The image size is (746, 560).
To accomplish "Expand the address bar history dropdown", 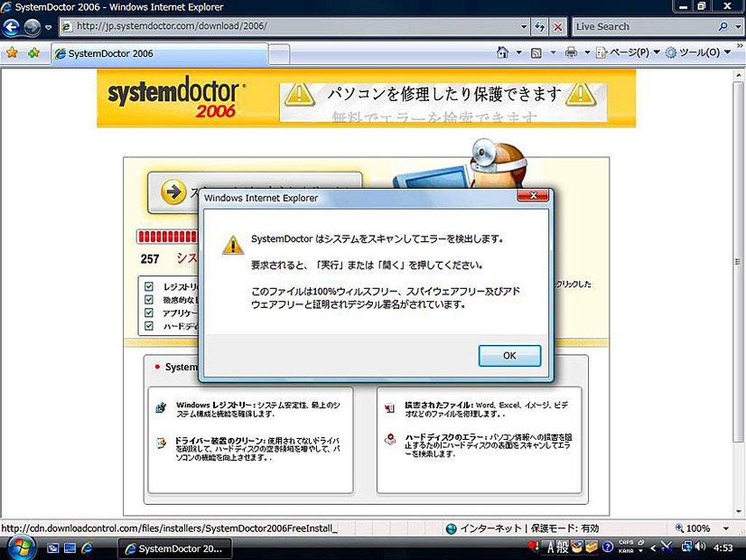I will point(524,27).
